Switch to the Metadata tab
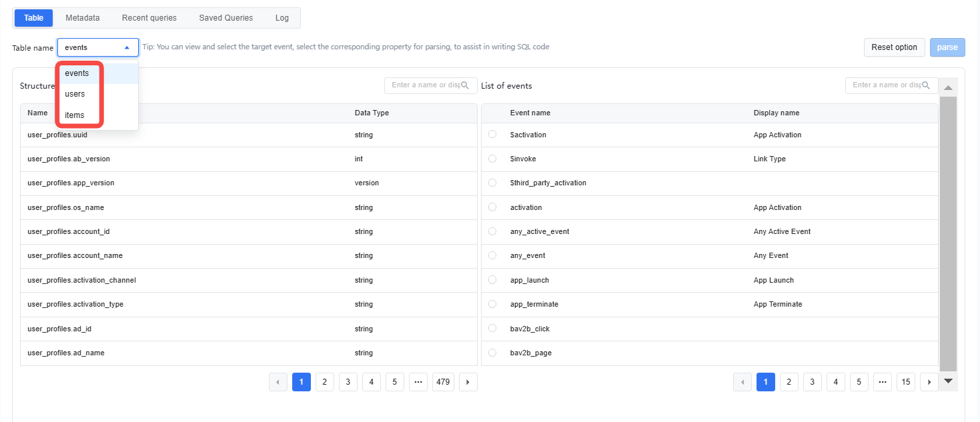Image resolution: width=980 pixels, height=422 pixels. [x=83, y=18]
